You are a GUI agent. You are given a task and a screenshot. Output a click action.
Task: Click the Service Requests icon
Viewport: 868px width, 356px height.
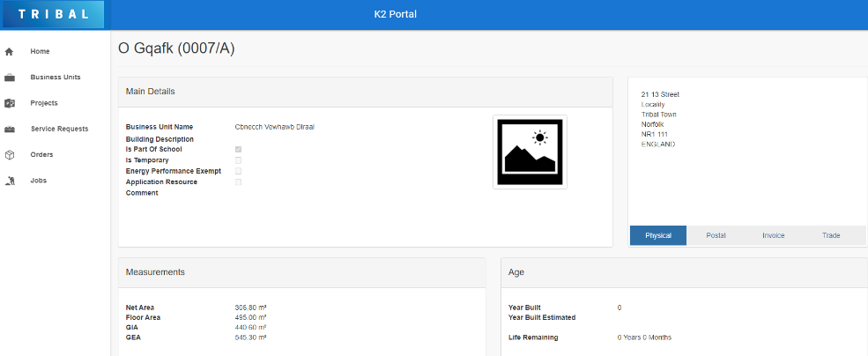(x=10, y=130)
